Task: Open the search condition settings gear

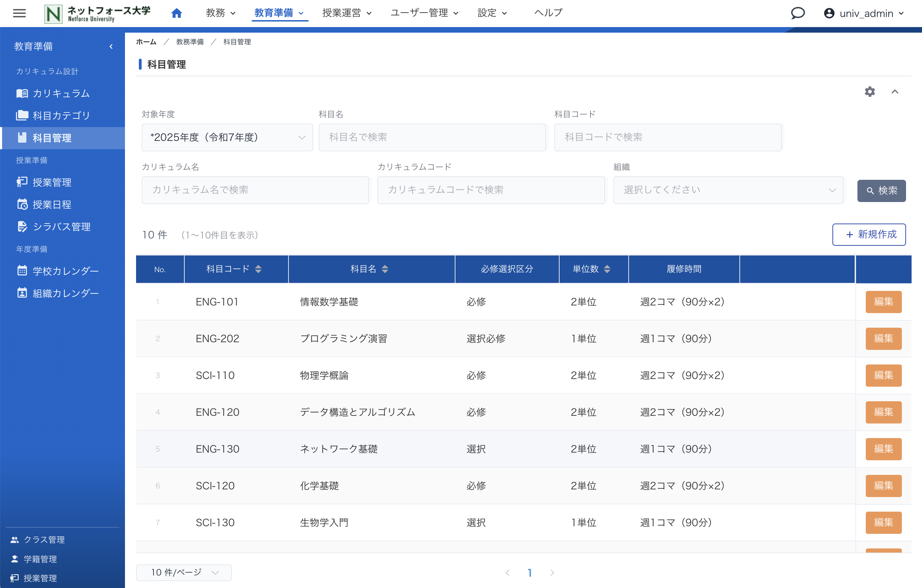Action: point(870,92)
